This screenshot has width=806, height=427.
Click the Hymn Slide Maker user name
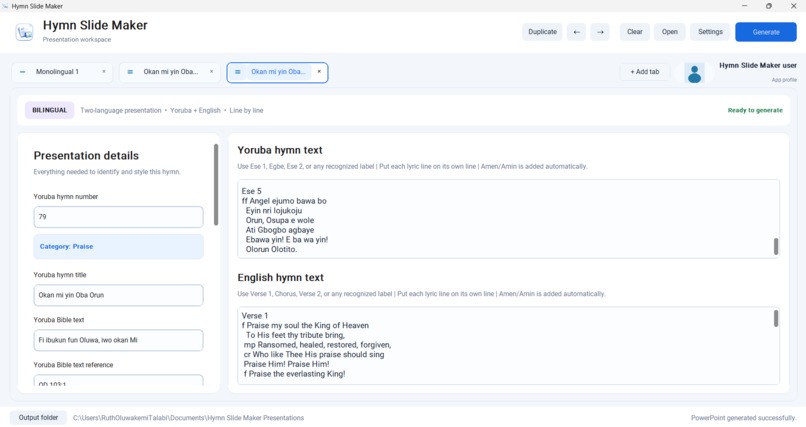click(x=758, y=65)
